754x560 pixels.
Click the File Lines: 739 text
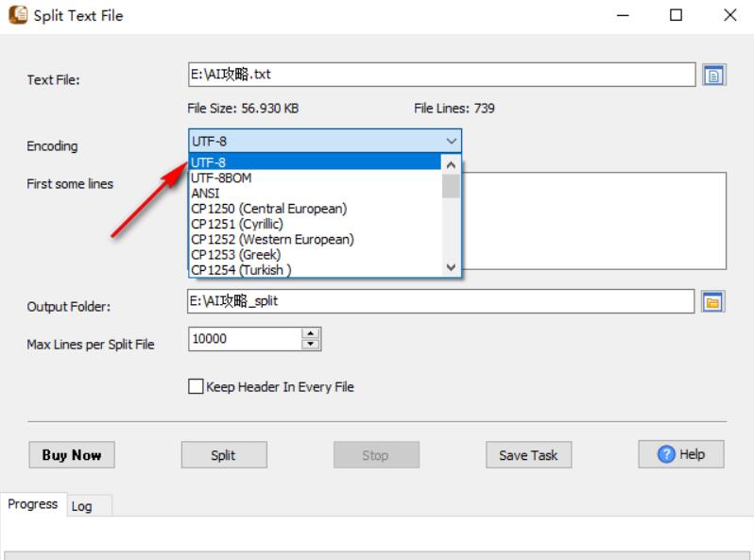(454, 109)
